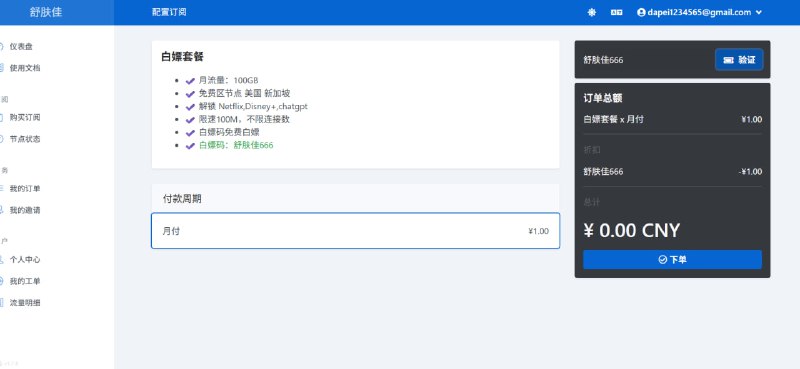Toggle the sun theme-mode icon in header
Viewport: 800px width, 369px height.
(x=591, y=13)
